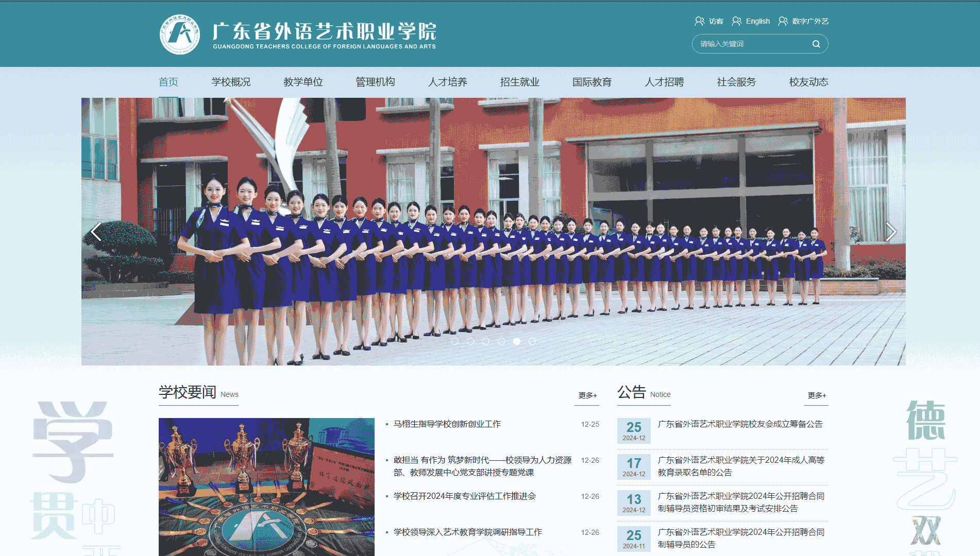Select the first carousel dot

click(455, 341)
